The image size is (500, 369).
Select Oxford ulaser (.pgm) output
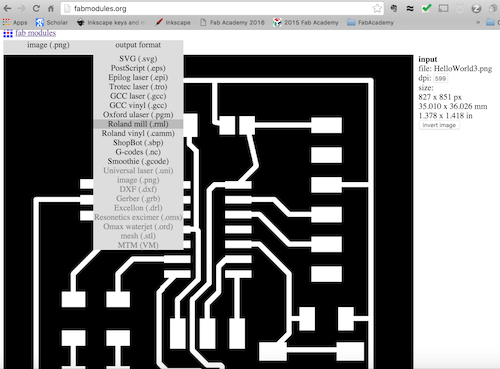click(x=138, y=115)
